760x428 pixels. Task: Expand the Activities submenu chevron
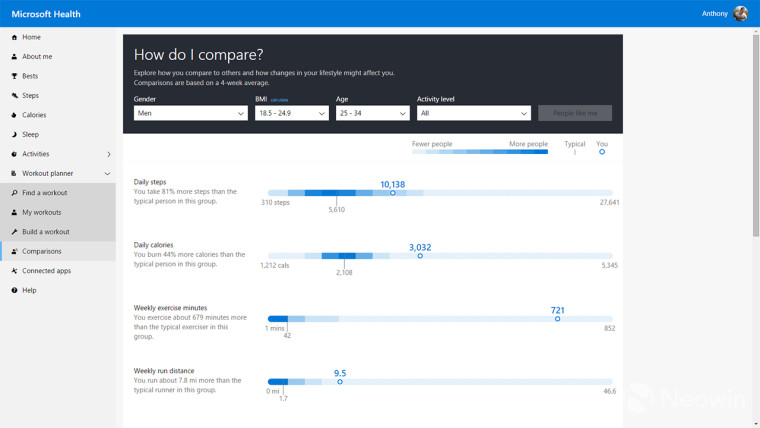click(x=109, y=154)
